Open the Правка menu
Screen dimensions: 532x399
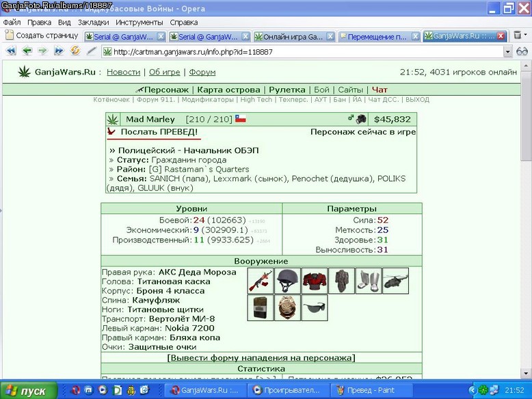pos(40,23)
